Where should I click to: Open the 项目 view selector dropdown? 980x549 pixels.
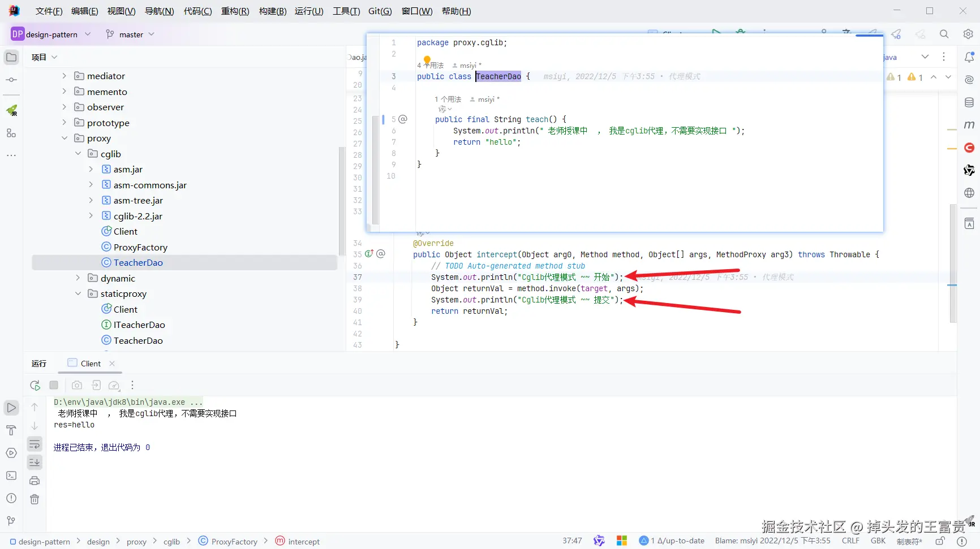[45, 57]
